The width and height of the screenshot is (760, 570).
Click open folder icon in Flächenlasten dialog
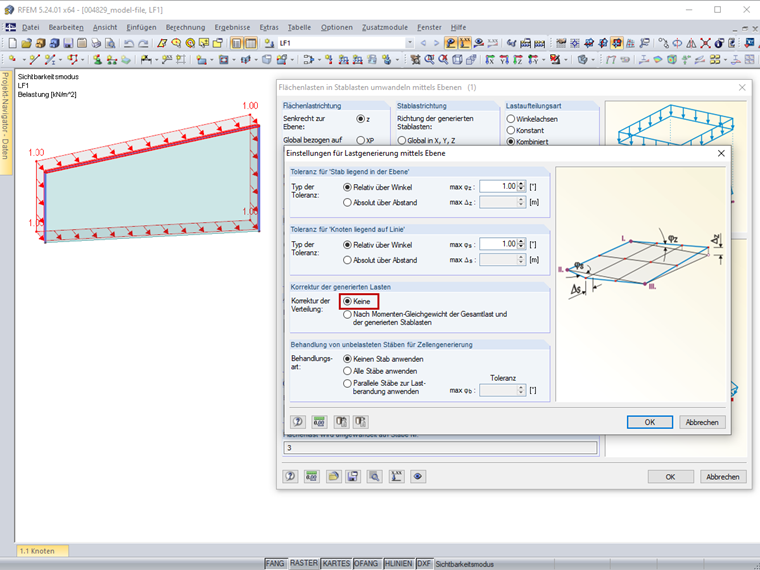(333, 476)
